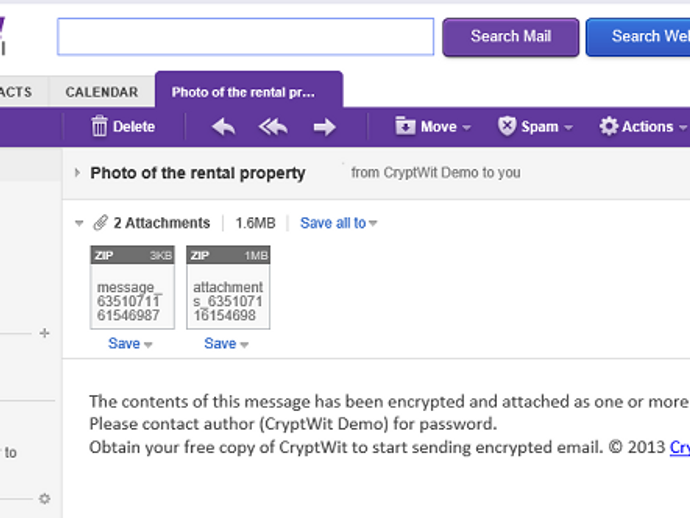Expand the message header details triangle
This screenshot has width=690, height=518.
coord(78,173)
